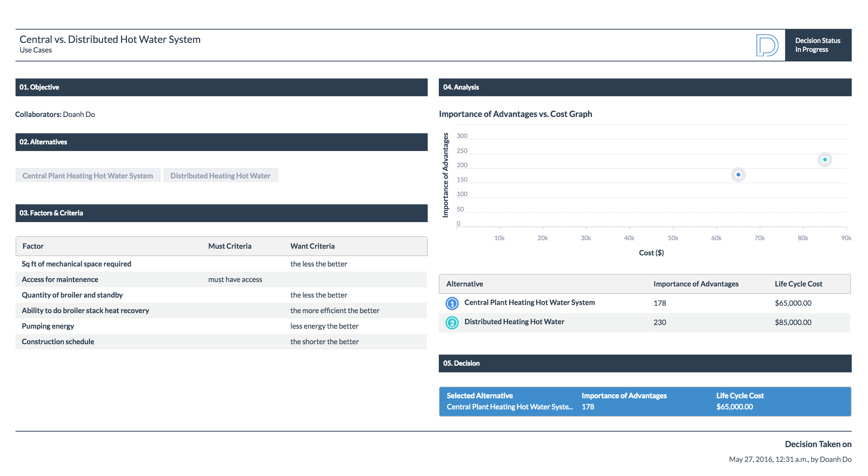Select the blue data point on the graph
The height and width of the screenshot is (476, 868).
point(738,175)
